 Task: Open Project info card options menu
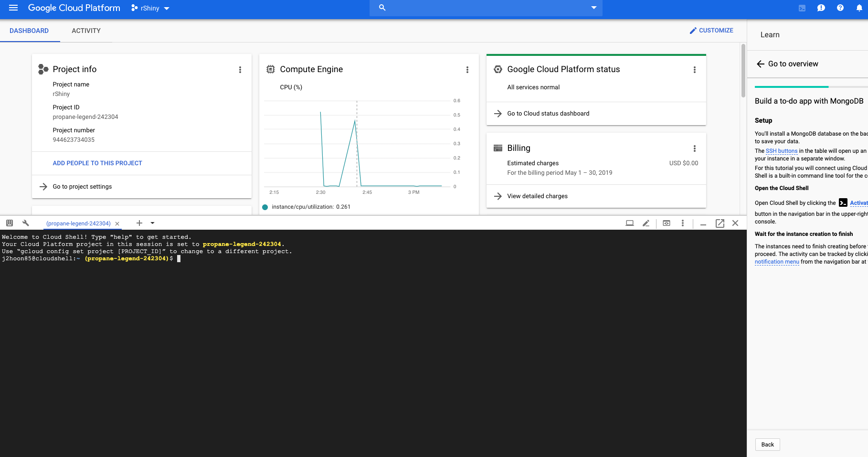tap(240, 70)
